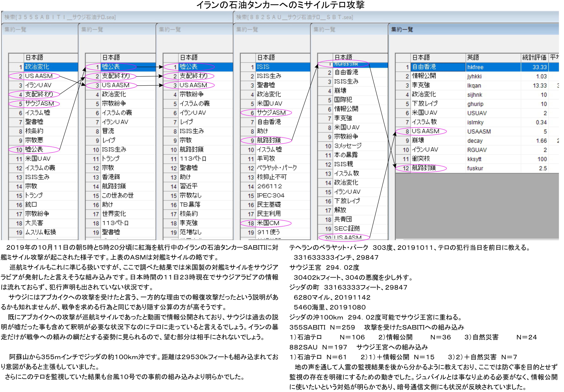Click circled USAASM row in first list

39,76
